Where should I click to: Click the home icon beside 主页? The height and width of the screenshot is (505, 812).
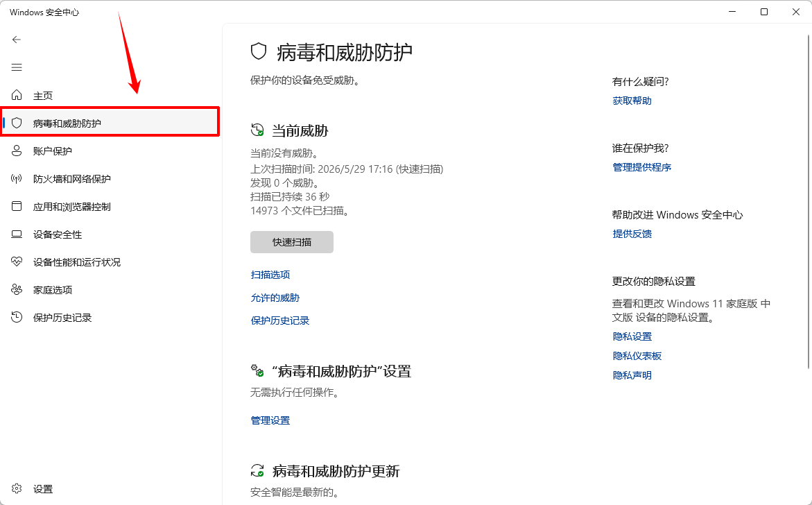[x=17, y=95]
